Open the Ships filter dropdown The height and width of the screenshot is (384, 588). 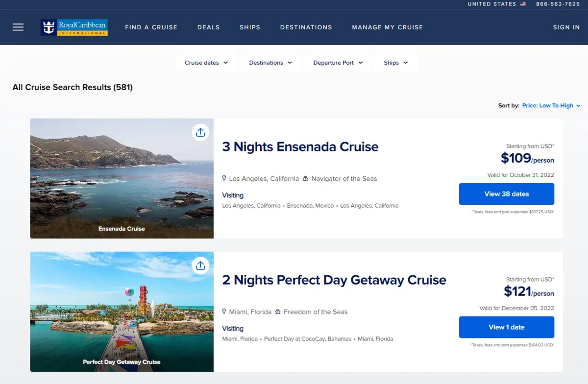pos(396,63)
